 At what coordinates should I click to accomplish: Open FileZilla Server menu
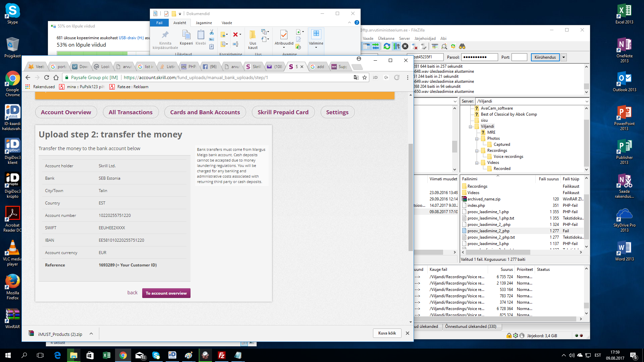[x=404, y=39]
